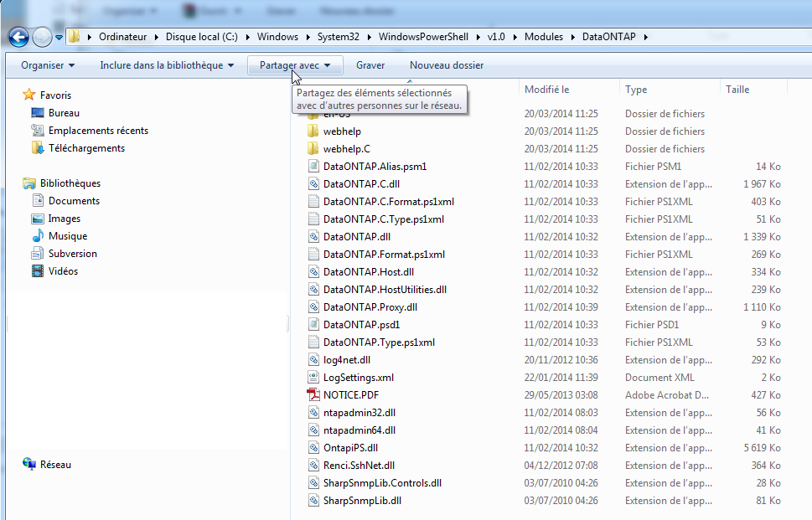Click the webhelp.C folder icon

click(x=313, y=148)
